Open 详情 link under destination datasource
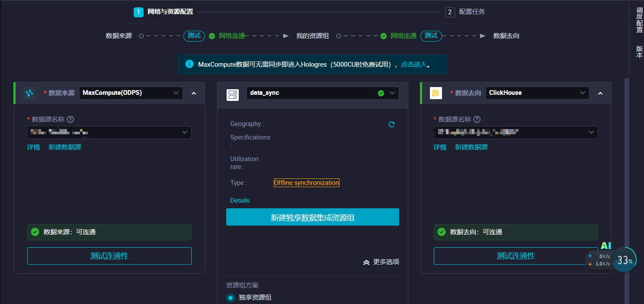Viewport: 644px width, 304px height. point(440,147)
